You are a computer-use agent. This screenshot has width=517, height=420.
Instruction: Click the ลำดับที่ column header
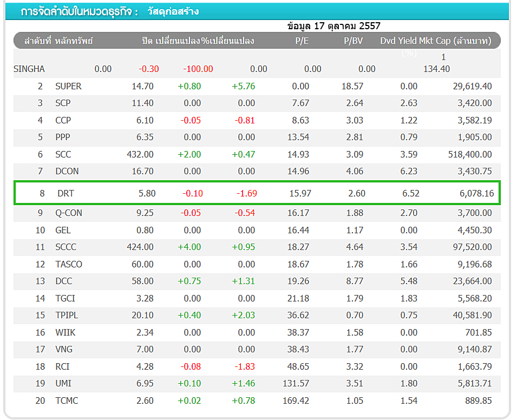point(37,41)
